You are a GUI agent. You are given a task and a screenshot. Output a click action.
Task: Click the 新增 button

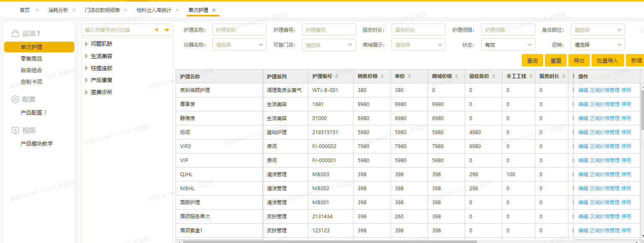tap(636, 60)
